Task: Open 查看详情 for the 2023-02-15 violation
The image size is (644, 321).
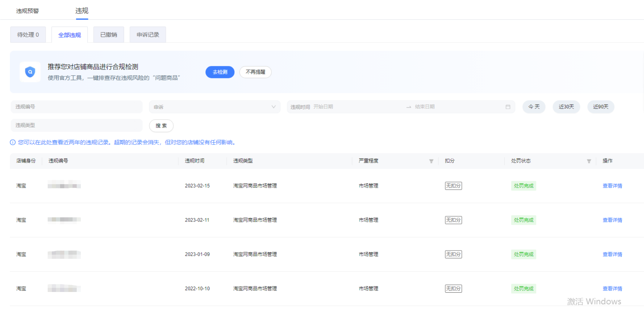Action: (612, 186)
